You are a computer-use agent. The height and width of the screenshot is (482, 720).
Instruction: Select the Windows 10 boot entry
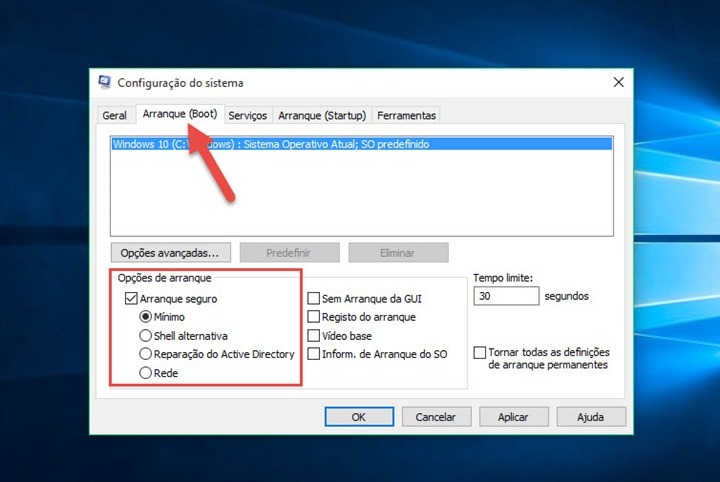(x=362, y=144)
